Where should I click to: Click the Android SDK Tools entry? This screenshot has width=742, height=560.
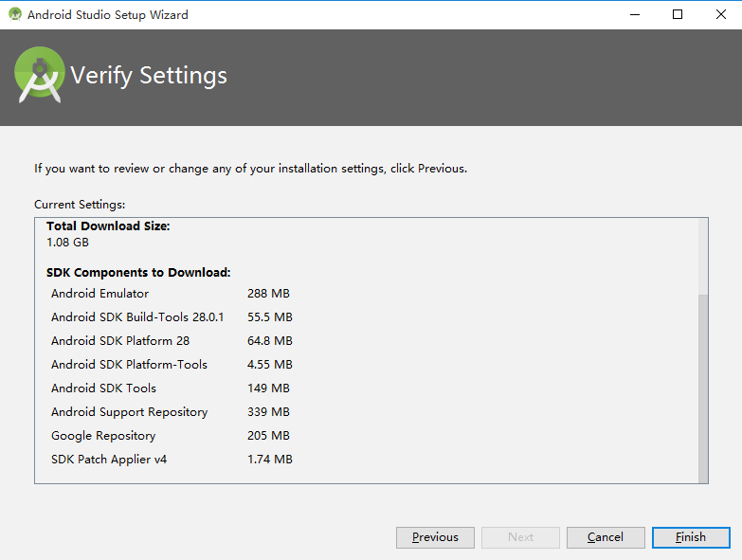(x=103, y=388)
